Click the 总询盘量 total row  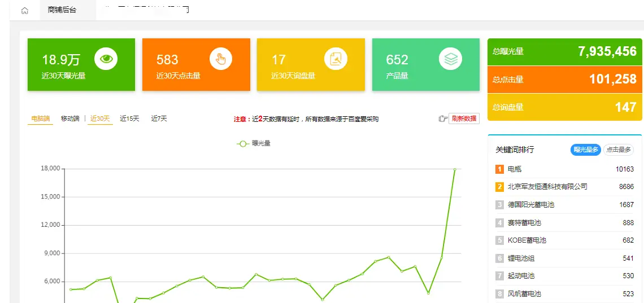[x=565, y=107]
